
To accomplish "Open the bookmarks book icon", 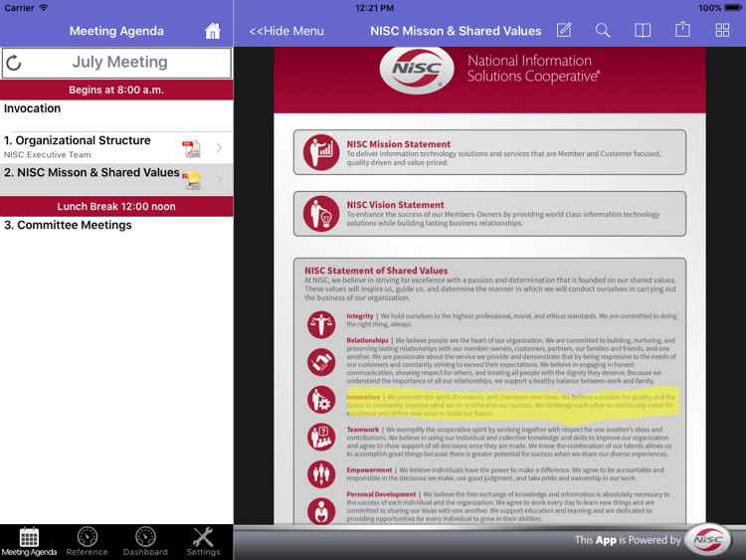I will (x=643, y=31).
